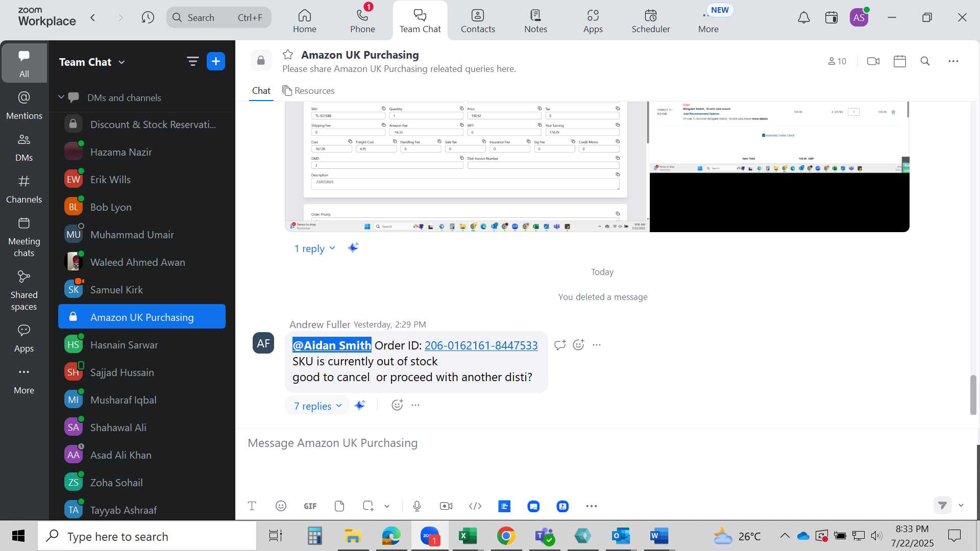980x551 pixels.
Task: Star the Amazon UK Purchasing channel
Action: [288, 55]
